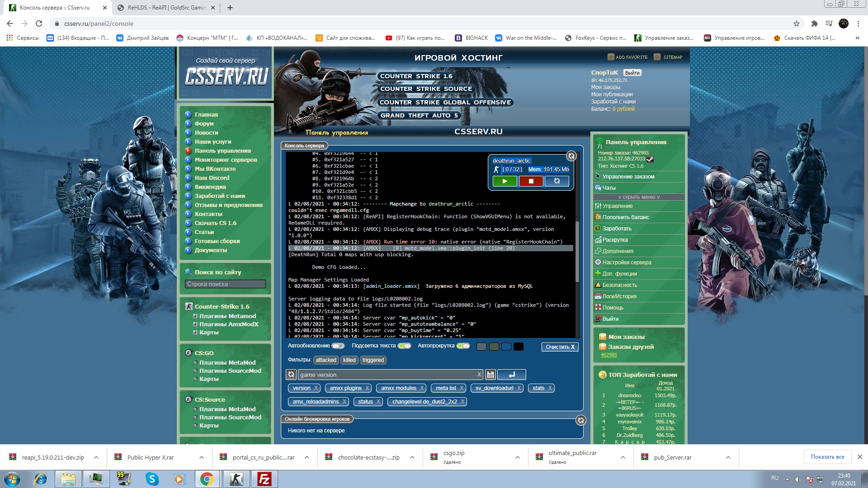Screen dimensions: 868x488
Task: Select the black console color swatch
Action: (519, 347)
